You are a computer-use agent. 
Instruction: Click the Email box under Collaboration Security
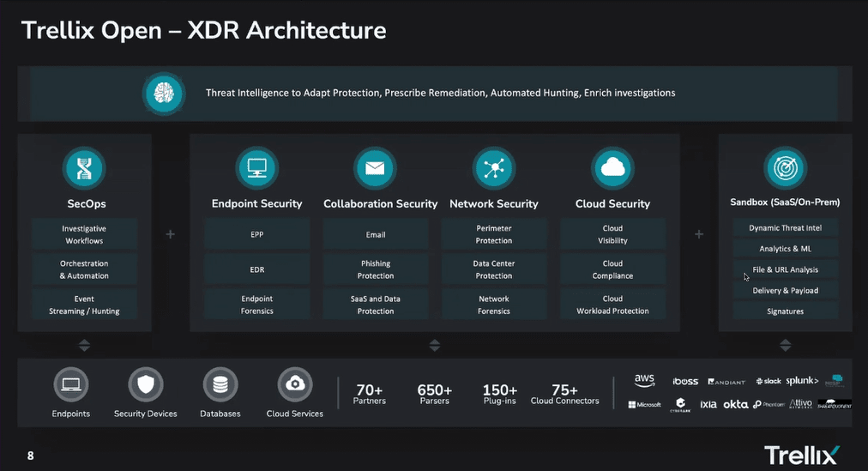[x=376, y=234]
